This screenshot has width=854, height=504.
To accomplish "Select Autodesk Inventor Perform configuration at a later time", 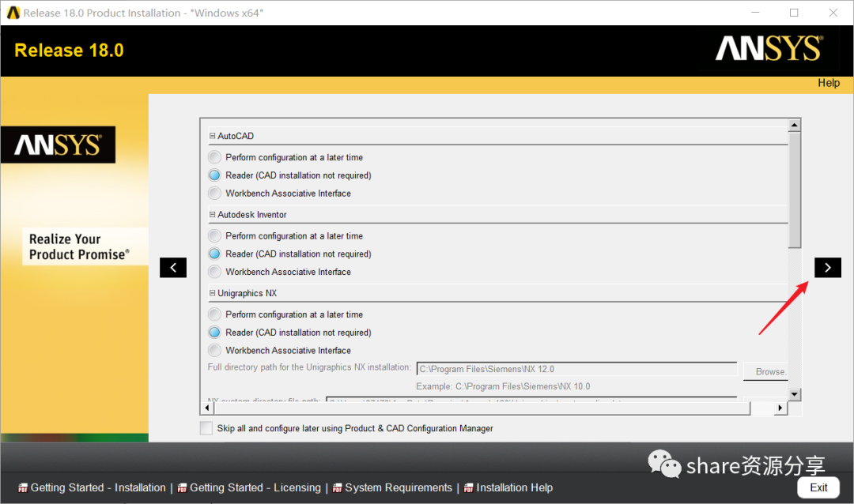I will [214, 235].
